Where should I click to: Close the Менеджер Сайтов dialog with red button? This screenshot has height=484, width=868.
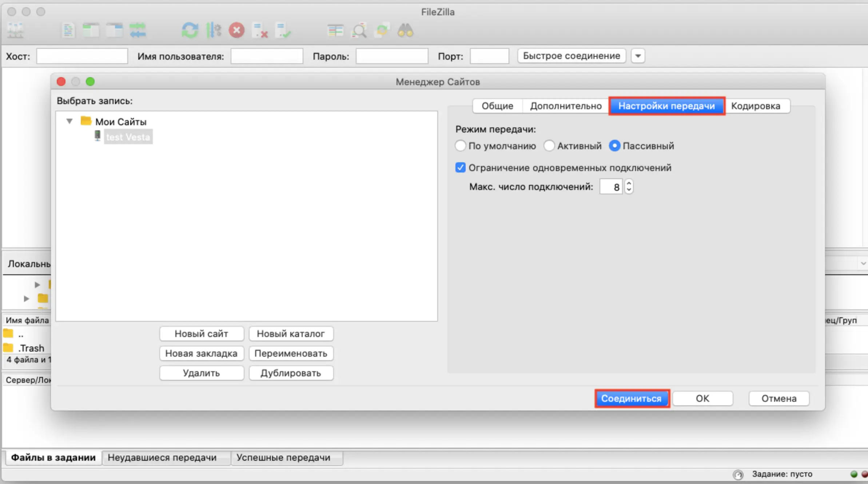coord(61,82)
